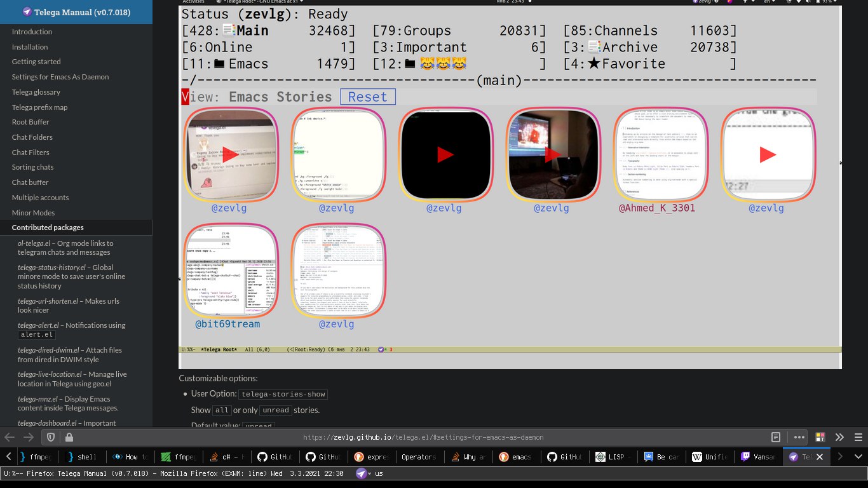868x488 pixels.
Task: Click the Reset button in stories view
Action: point(368,97)
